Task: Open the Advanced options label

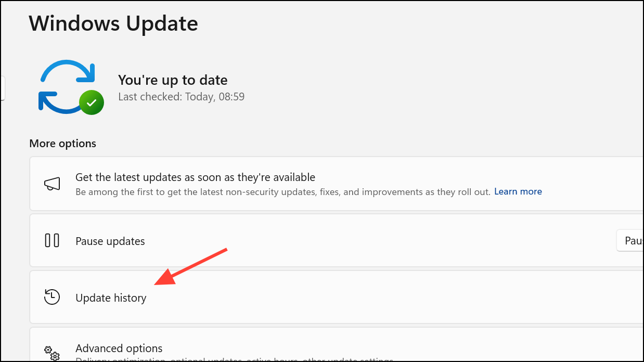Action: [119, 348]
